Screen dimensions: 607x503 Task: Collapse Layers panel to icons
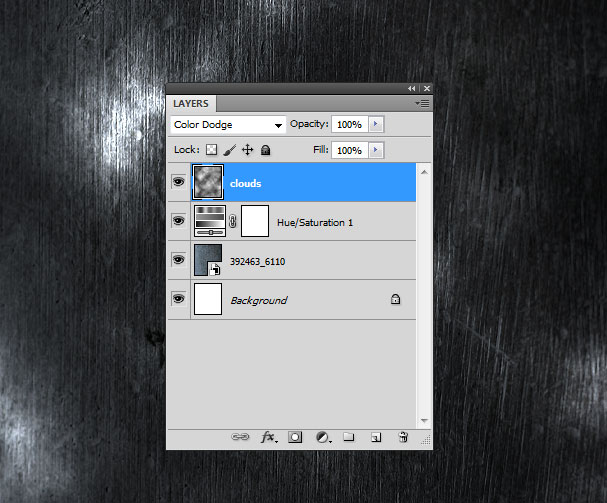[x=411, y=89]
